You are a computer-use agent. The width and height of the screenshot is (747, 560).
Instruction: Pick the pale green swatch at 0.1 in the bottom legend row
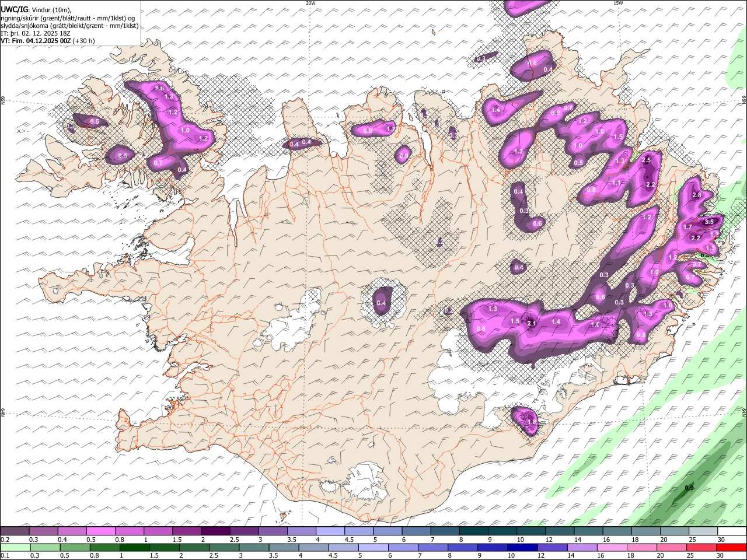point(15,548)
